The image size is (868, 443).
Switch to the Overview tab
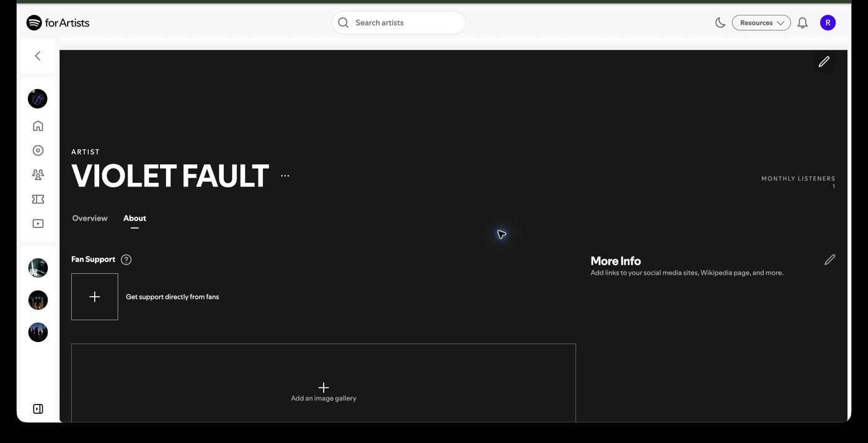(90, 218)
